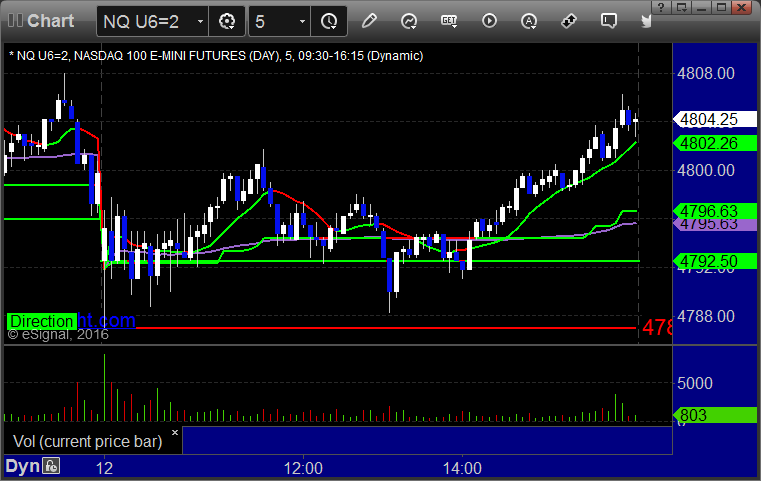Click the Chart window title
761x481 pixels.
(50, 20)
